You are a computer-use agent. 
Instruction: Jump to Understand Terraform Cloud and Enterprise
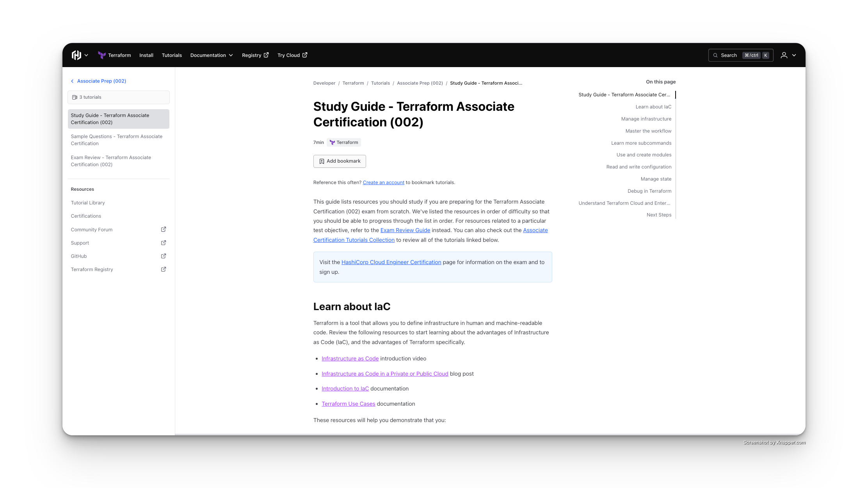click(624, 203)
